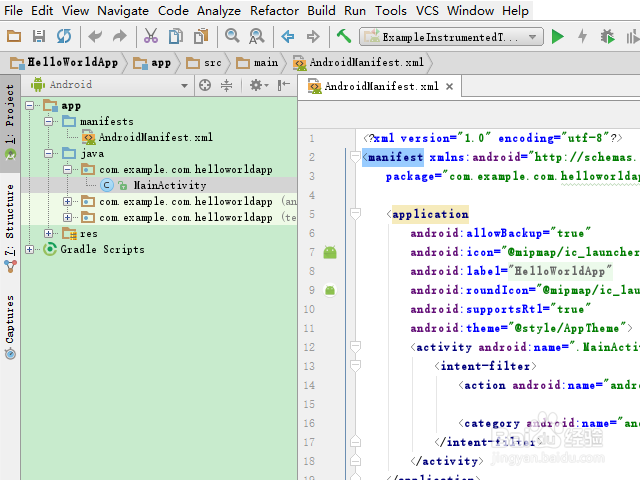
Task: Collapse the first com.example.com.helloworldapp package
Action: coord(67,169)
